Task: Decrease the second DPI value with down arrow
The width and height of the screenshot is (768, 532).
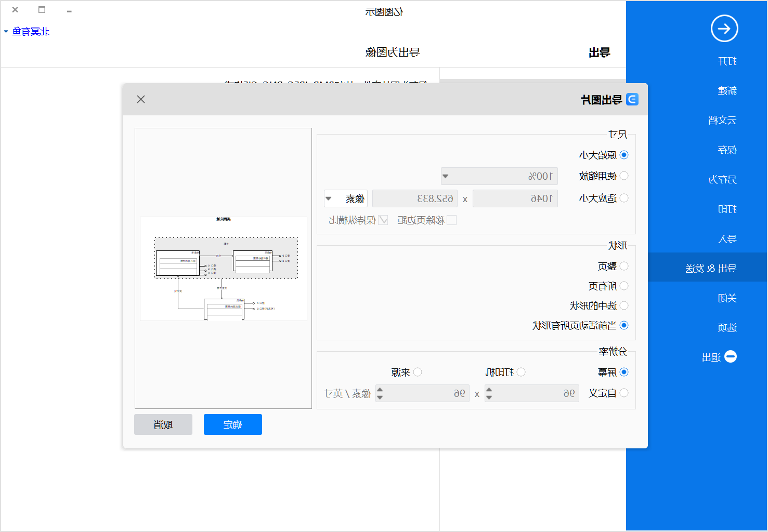Action: (x=380, y=397)
